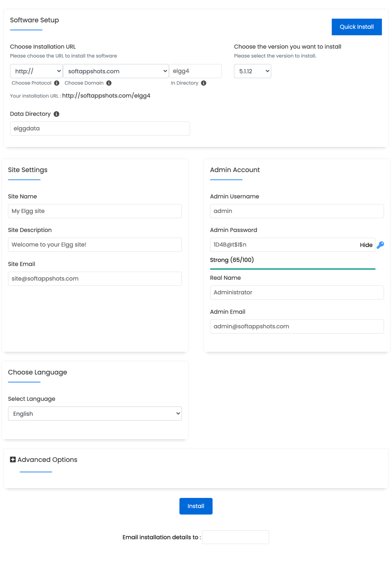Screen dimensions: 392x568
Task: Click the 'Email installation details to :' label
Action: click(162, 537)
